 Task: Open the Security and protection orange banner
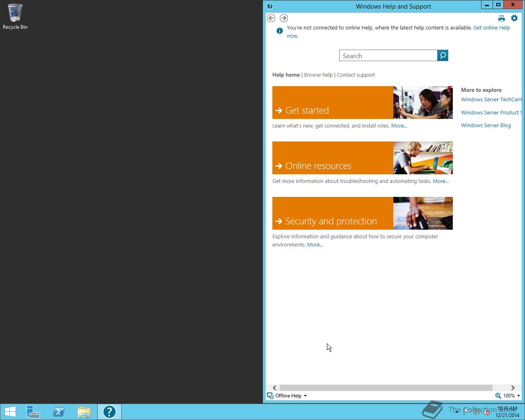(x=333, y=213)
